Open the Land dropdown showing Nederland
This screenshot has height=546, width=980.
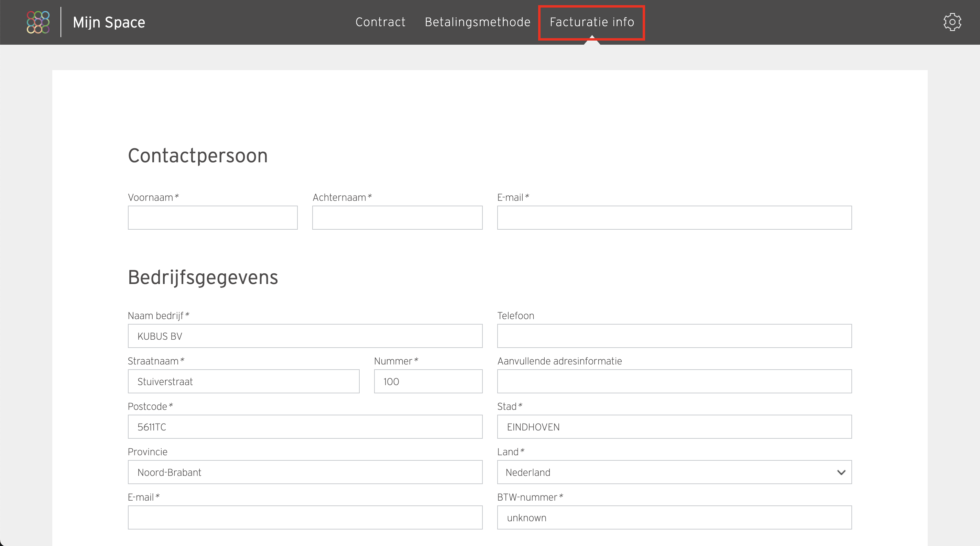click(675, 472)
